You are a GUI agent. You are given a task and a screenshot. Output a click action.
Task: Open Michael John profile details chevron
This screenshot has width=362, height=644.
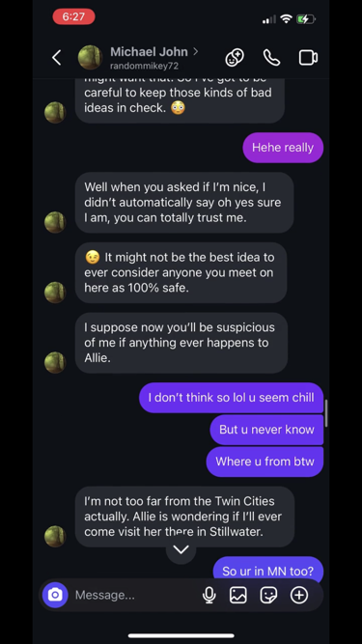196,51
